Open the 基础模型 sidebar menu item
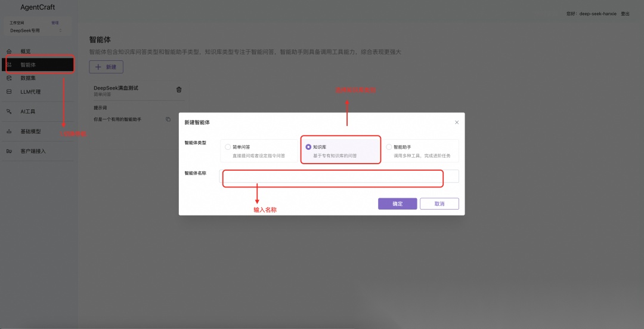The height and width of the screenshot is (329, 644). 38,131
